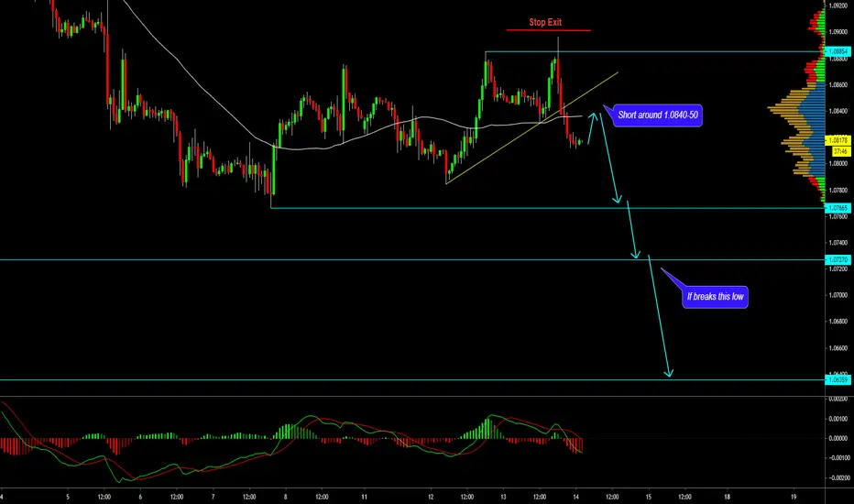Click the -0.00200 MACD axis value
The height and width of the screenshot is (504, 854).
tap(838, 477)
